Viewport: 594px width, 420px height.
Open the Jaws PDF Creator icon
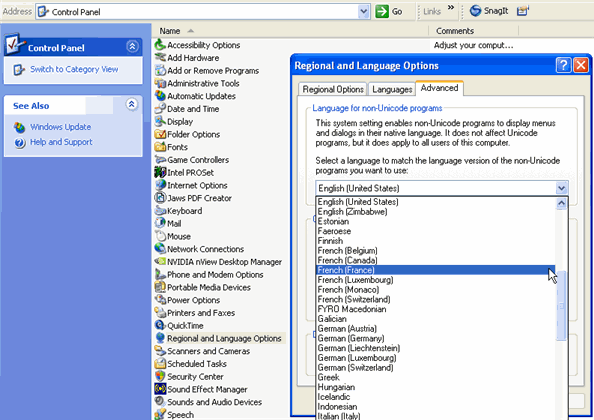160,198
